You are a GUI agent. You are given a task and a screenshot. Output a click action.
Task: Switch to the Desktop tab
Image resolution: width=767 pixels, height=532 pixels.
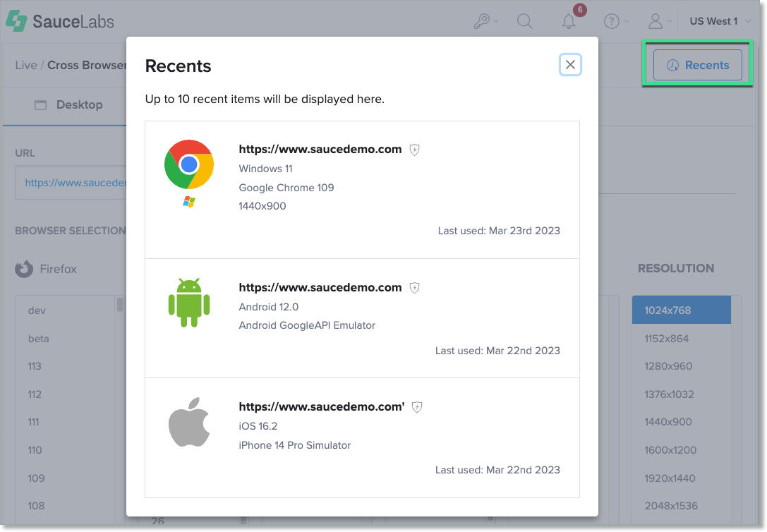tap(69, 105)
